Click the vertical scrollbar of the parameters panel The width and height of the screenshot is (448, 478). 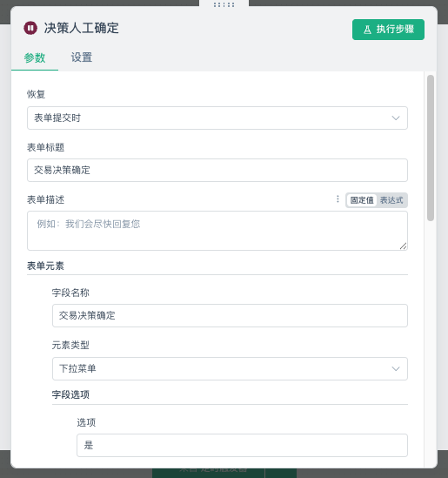pos(431,148)
